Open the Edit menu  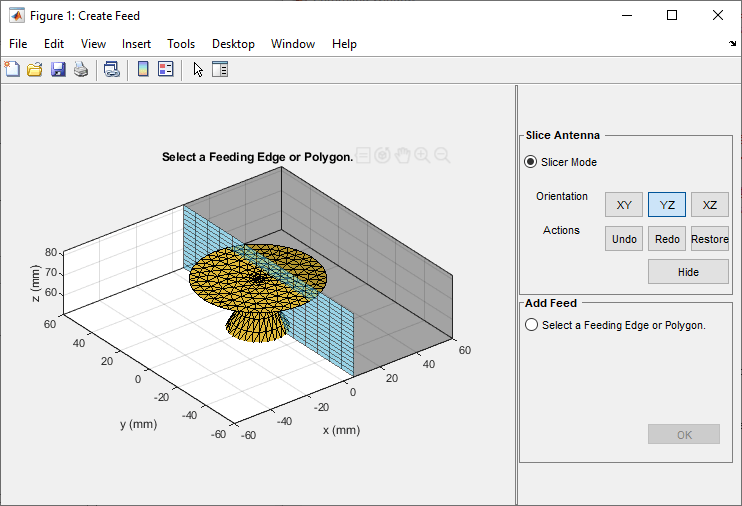(54, 44)
